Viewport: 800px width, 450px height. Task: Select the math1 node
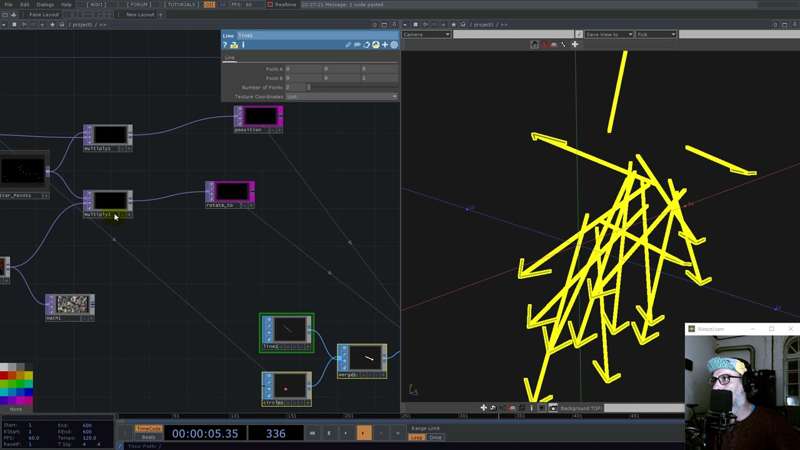coord(70,307)
